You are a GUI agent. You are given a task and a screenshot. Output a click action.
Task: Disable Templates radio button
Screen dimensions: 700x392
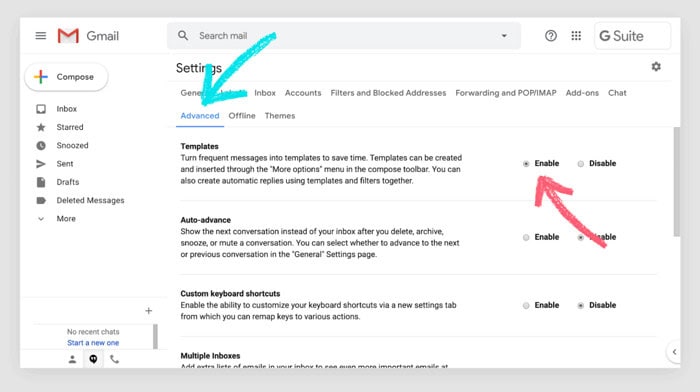[580, 164]
